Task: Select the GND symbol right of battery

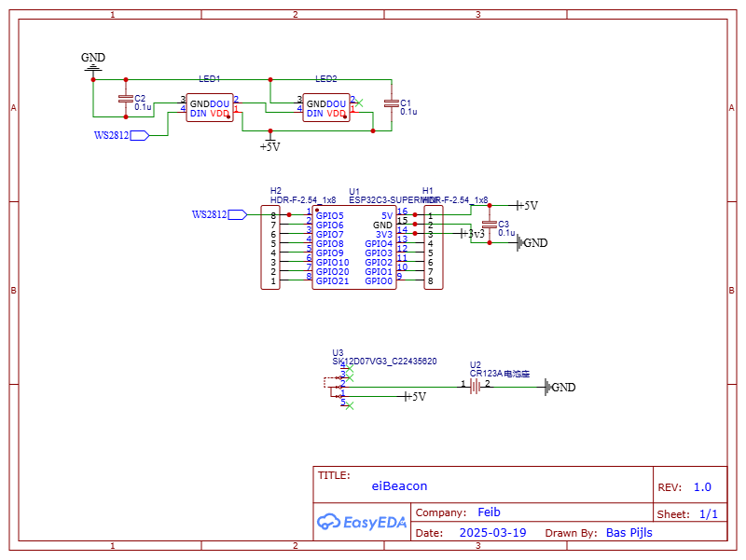Action: (560, 388)
